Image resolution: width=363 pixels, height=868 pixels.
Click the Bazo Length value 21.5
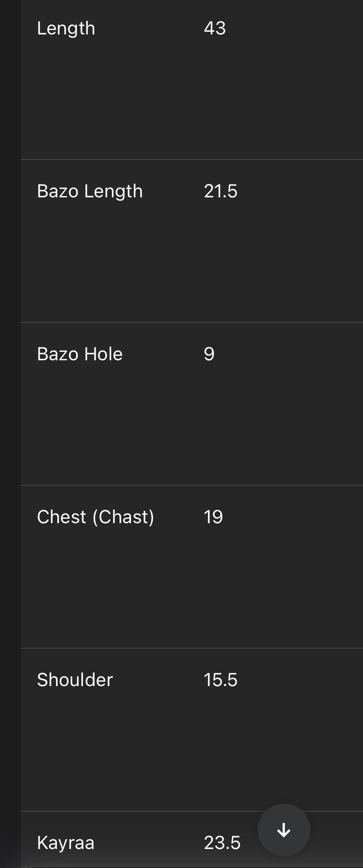coord(221,191)
